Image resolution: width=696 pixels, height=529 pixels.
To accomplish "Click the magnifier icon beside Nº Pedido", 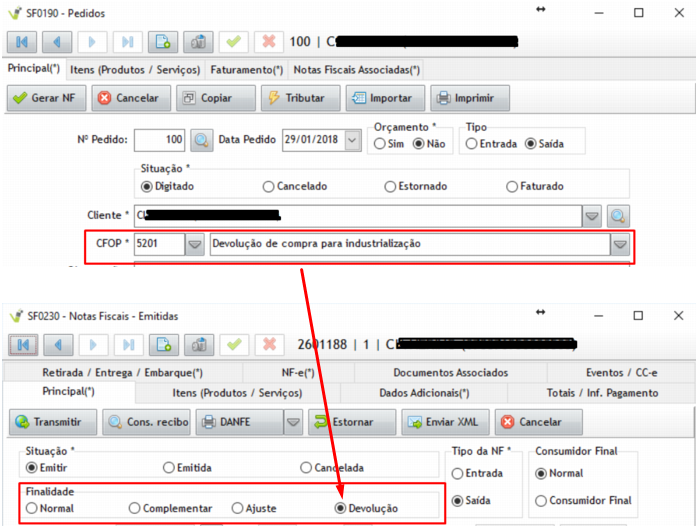I will [x=202, y=140].
